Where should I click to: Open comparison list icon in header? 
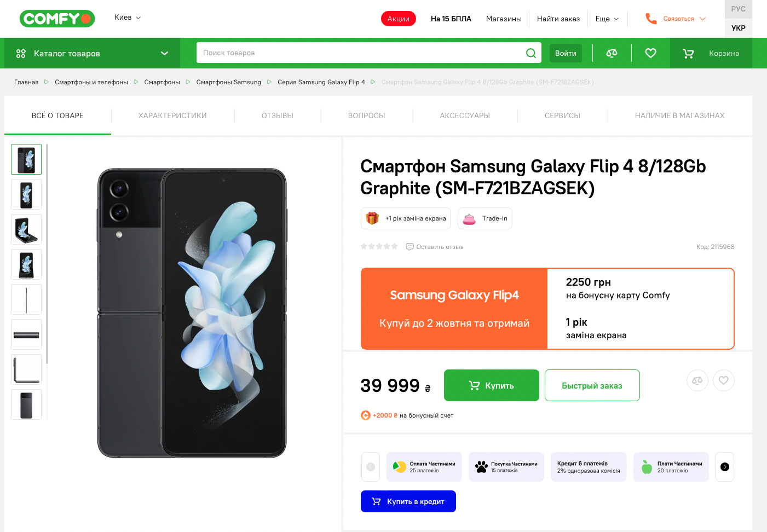coord(612,53)
